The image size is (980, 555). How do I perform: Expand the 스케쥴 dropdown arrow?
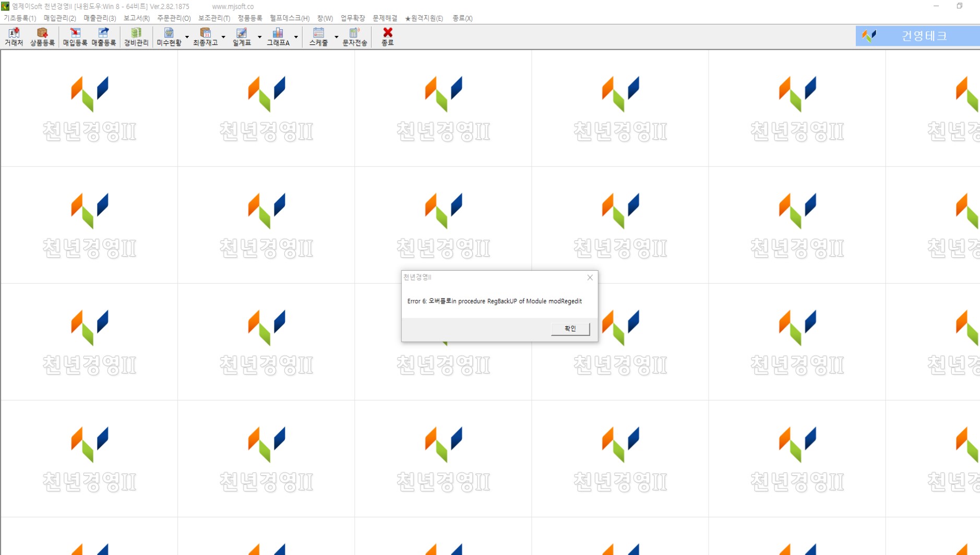[x=336, y=37]
